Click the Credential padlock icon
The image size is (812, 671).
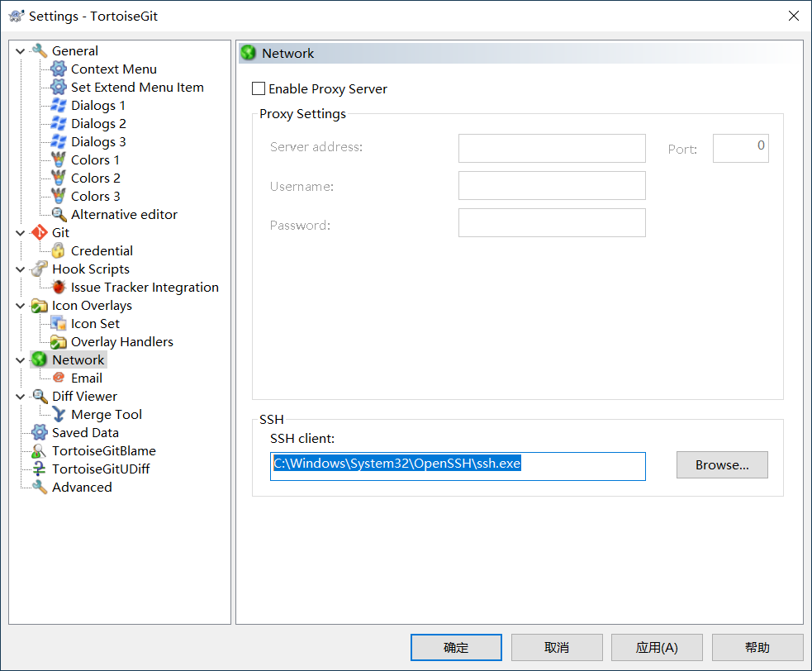click(x=59, y=250)
